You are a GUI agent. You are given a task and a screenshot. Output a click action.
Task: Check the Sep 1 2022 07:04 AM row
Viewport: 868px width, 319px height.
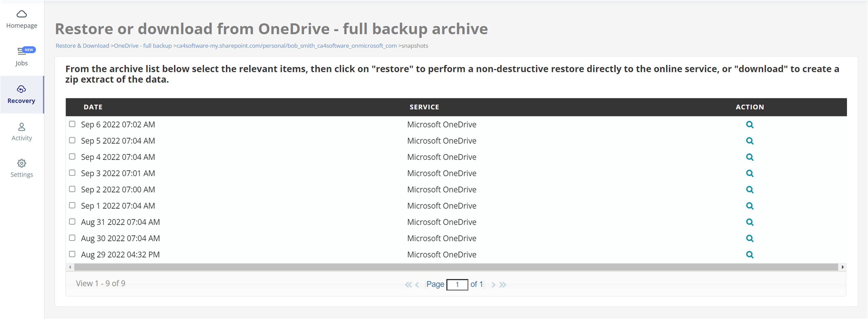coord(72,205)
